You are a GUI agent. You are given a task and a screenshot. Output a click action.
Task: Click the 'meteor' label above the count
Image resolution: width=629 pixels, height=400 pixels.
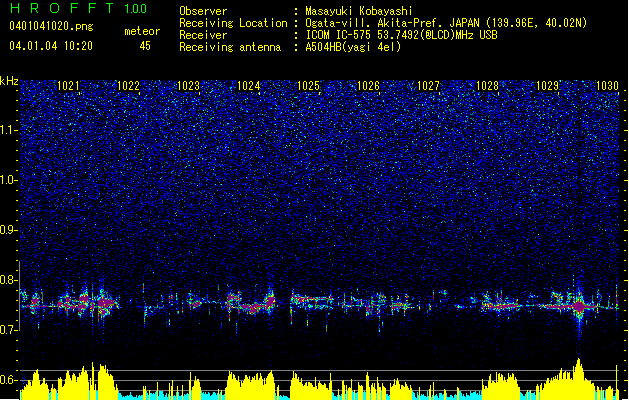coord(142,31)
